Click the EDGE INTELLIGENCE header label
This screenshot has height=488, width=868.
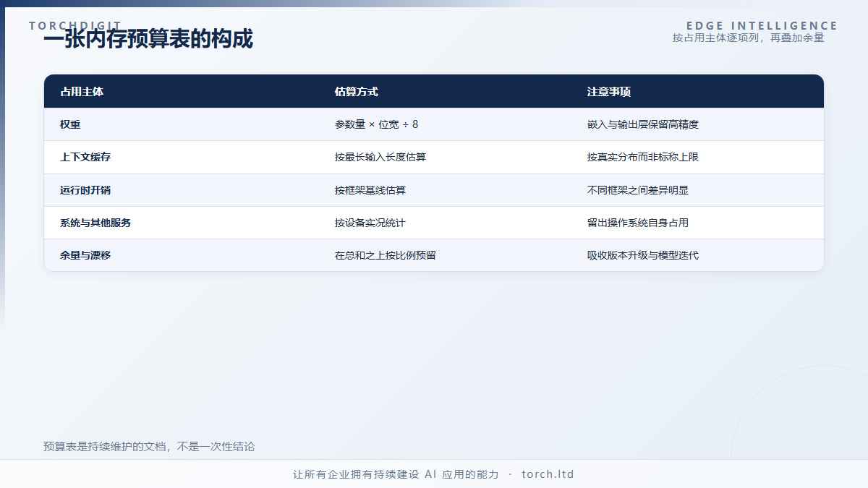pos(762,26)
